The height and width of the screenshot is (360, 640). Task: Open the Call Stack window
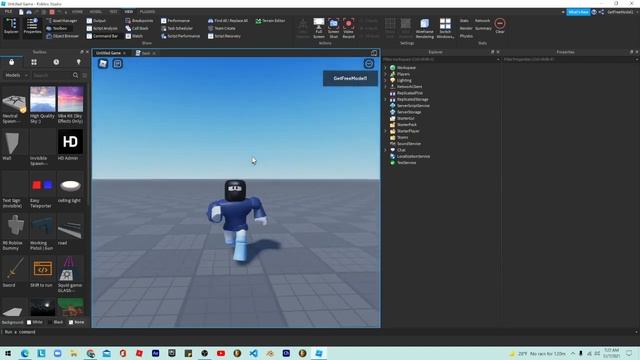137,28
